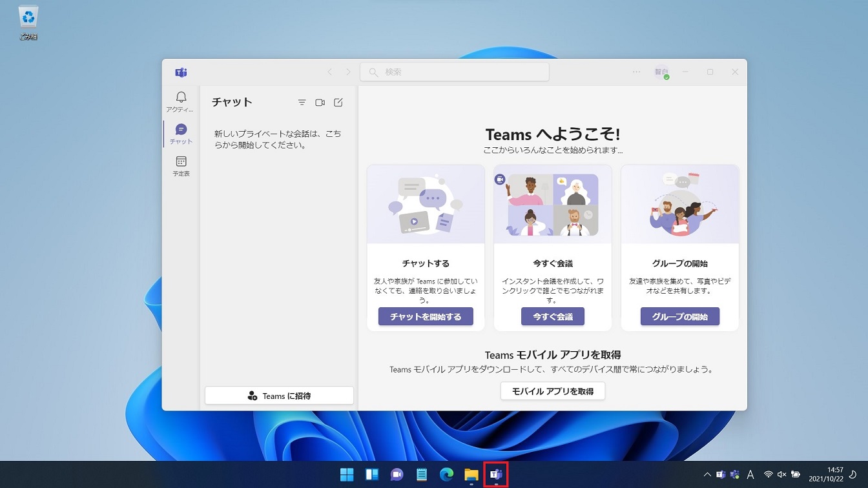Go back with the left arrow
Screen dimensions: 868x488
point(330,72)
